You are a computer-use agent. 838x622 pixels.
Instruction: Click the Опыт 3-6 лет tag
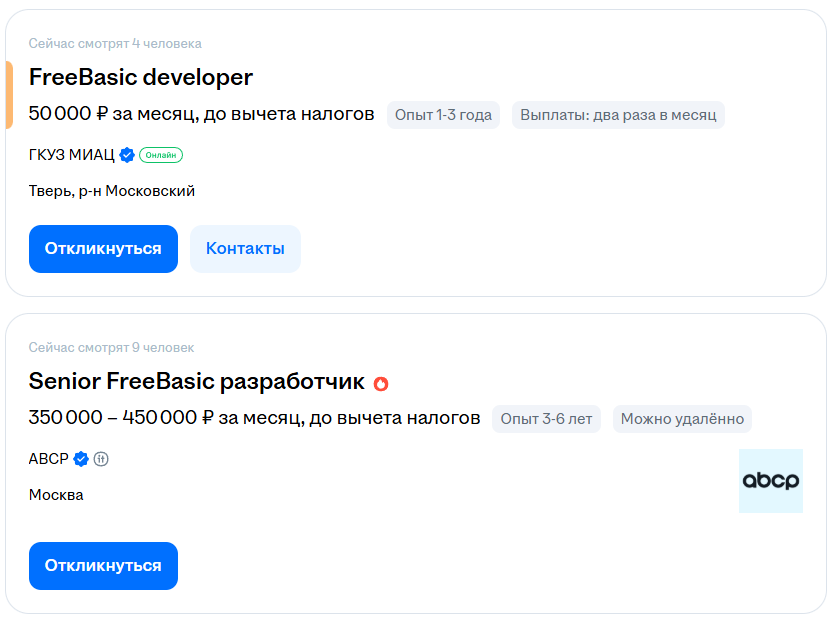tap(546, 419)
